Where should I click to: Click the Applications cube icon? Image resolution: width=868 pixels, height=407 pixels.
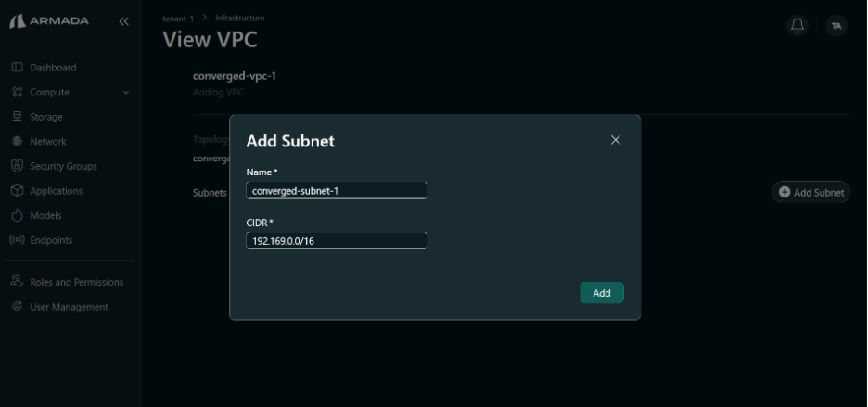click(18, 190)
